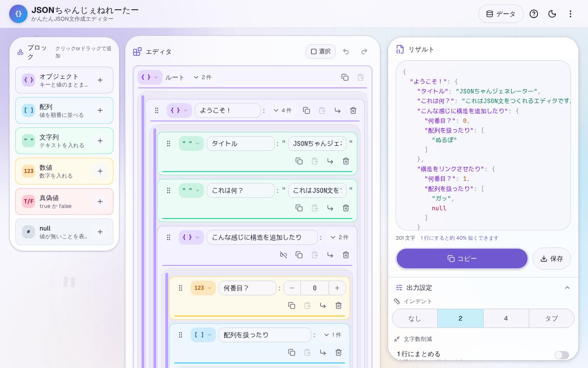Screen dimensions: 588x368
Task: Delete the 配列を扱ったり array block
Action: coord(339,352)
